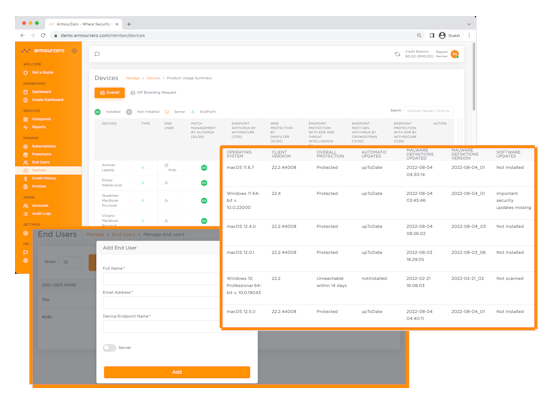Reload the page with browser refresh
Viewport: 553px width, 400px height.
pos(43,35)
